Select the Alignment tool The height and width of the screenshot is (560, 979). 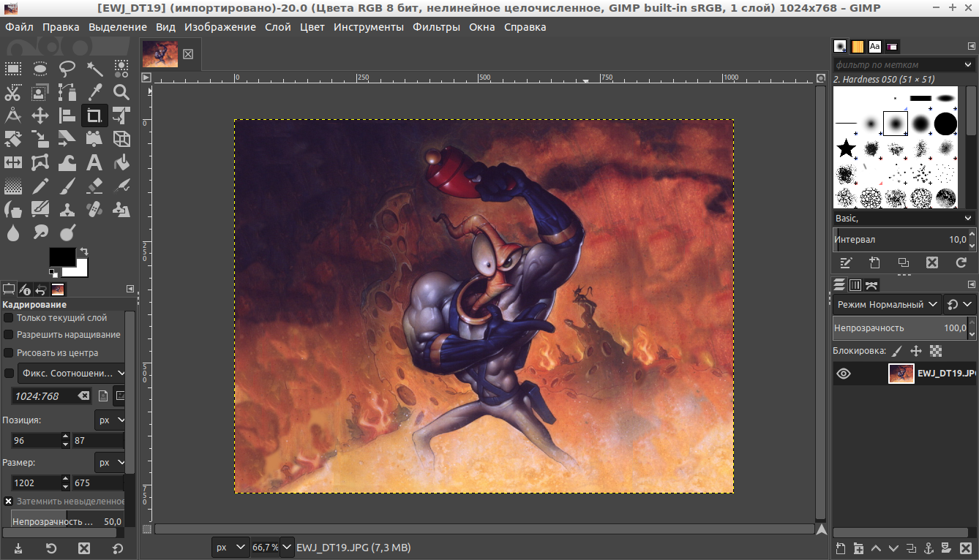67,116
